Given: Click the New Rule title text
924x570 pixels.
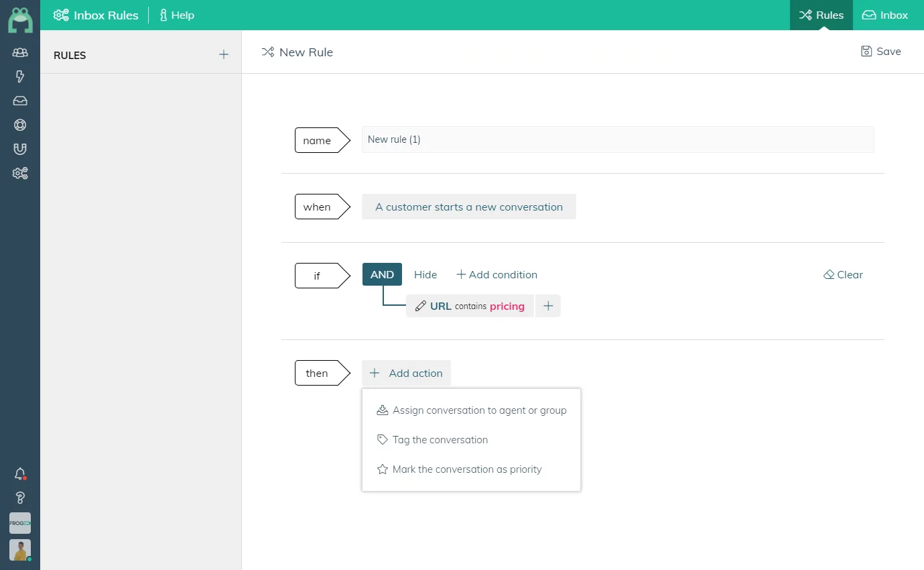Looking at the screenshot, I should [x=306, y=52].
